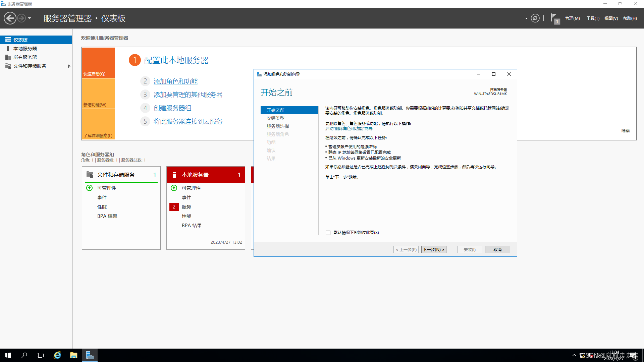Viewport: 644px width, 362px height.
Task: Click Cancel (取消) in the wizard
Action: (497, 249)
